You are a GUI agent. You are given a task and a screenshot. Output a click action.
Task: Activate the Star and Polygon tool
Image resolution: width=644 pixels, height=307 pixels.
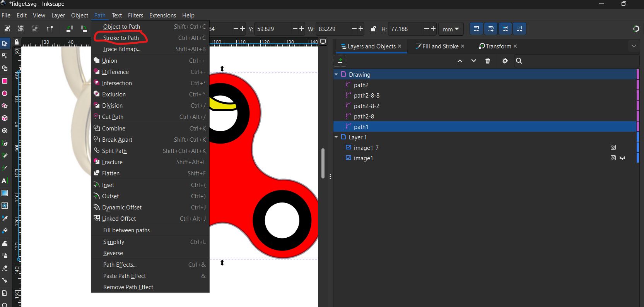click(5, 106)
